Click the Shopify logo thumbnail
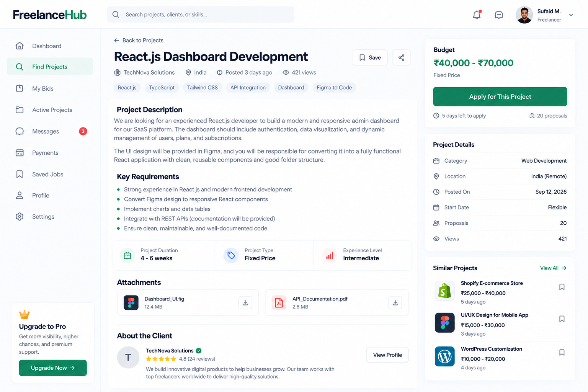 click(x=445, y=291)
